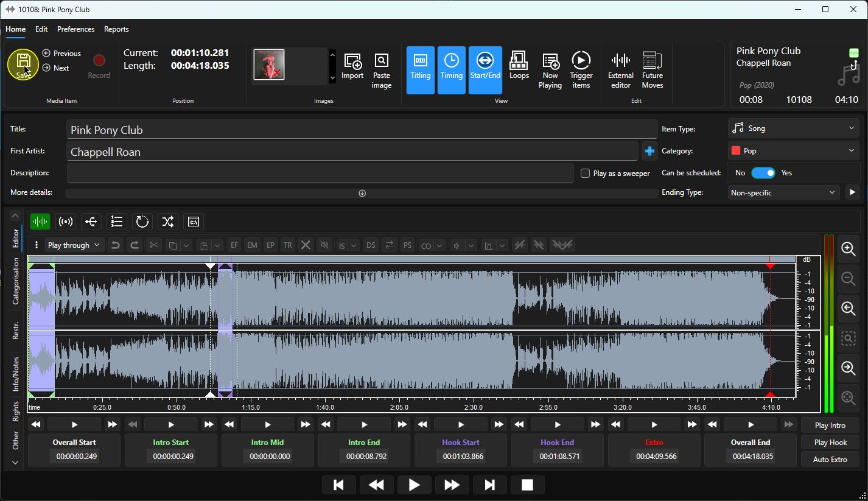The width and height of the screenshot is (868, 501).
Task: Enable Play as a sweeper checkbox
Action: coord(586,173)
